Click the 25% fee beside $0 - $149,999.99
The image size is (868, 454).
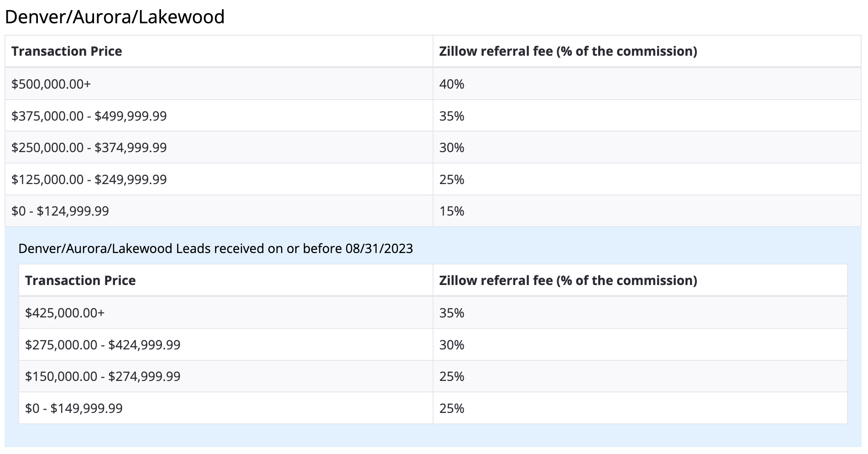[x=452, y=408]
